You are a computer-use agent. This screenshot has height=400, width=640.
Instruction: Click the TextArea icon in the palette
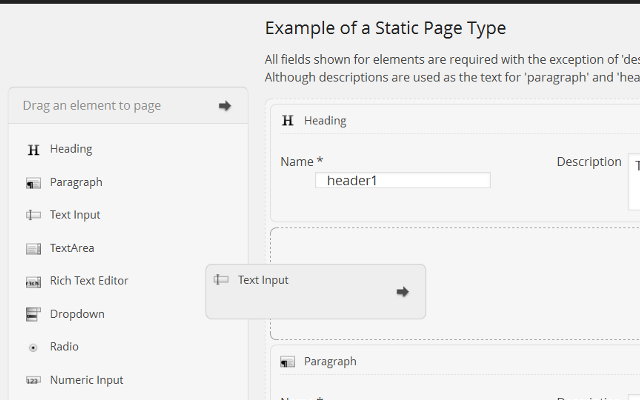(33, 248)
